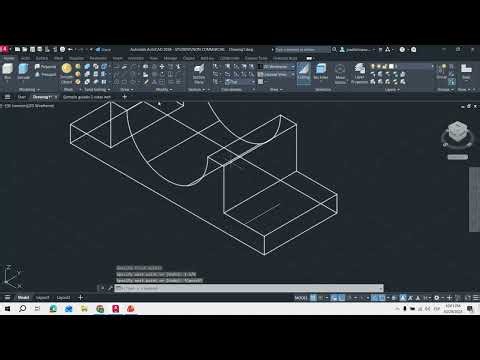
Task: Select the Extrude tool
Action: tap(23, 72)
